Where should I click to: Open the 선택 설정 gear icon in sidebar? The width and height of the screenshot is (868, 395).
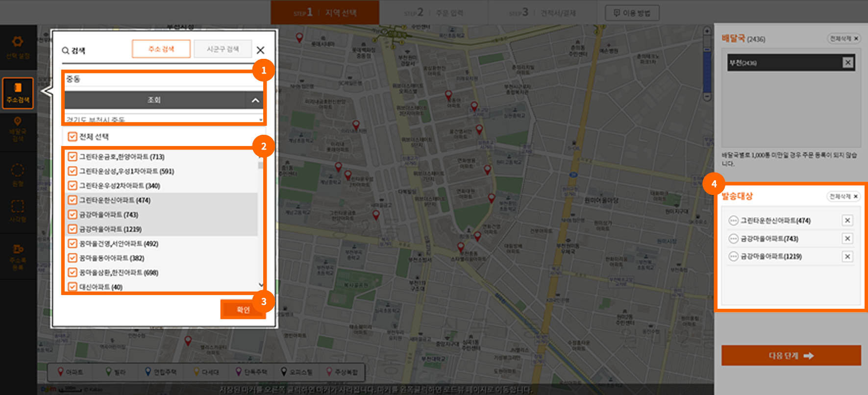(18, 46)
